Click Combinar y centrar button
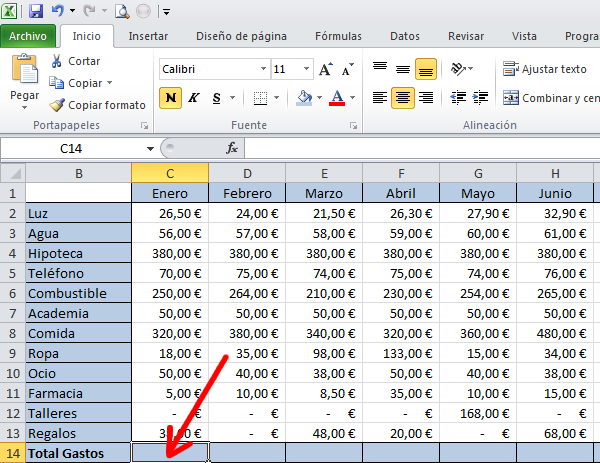 point(551,98)
